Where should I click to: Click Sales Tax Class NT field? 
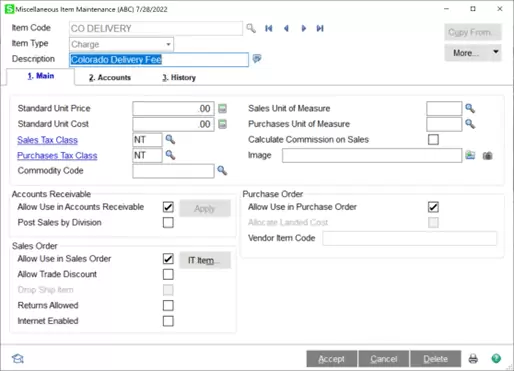pos(147,140)
